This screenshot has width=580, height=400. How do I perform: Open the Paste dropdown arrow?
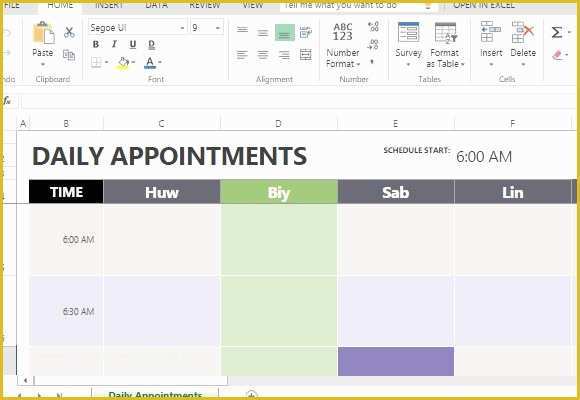[43, 64]
